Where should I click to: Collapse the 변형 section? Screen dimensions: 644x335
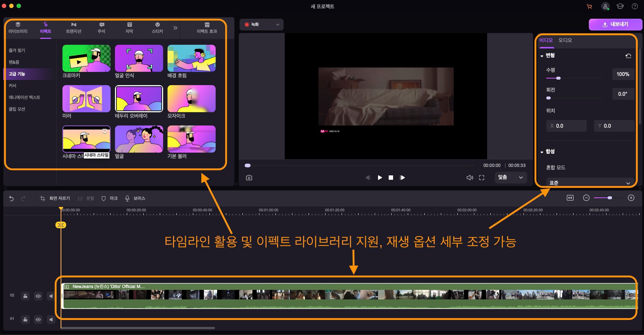coord(542,56)
